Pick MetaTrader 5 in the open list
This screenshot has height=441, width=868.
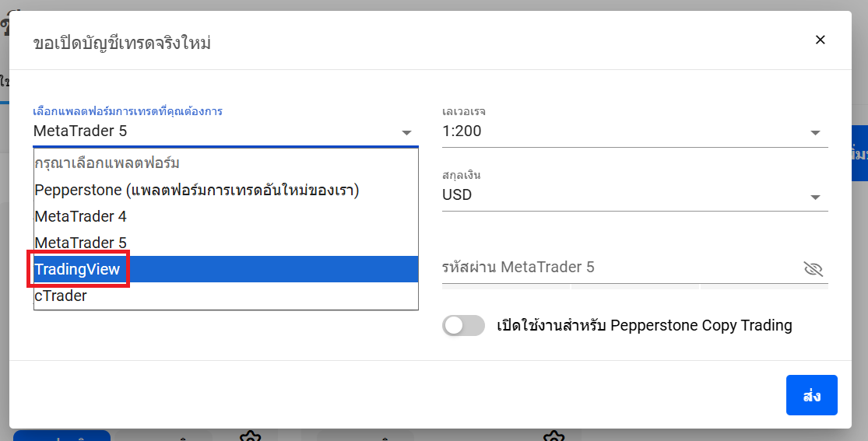pos(81,243)
